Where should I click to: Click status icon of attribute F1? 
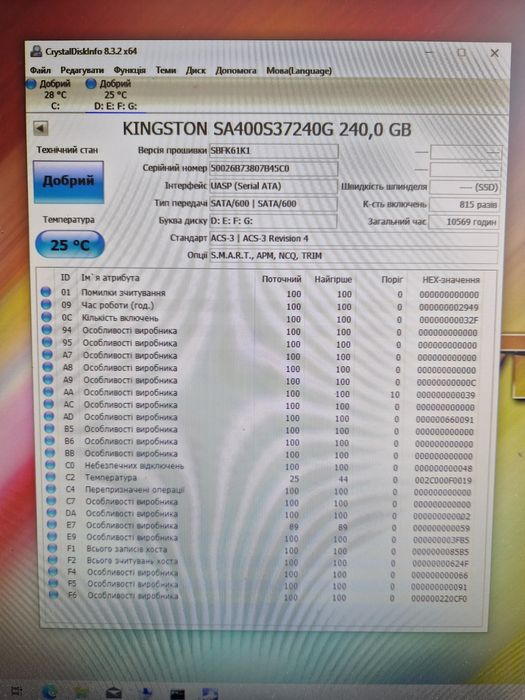[x=53, y=548]
